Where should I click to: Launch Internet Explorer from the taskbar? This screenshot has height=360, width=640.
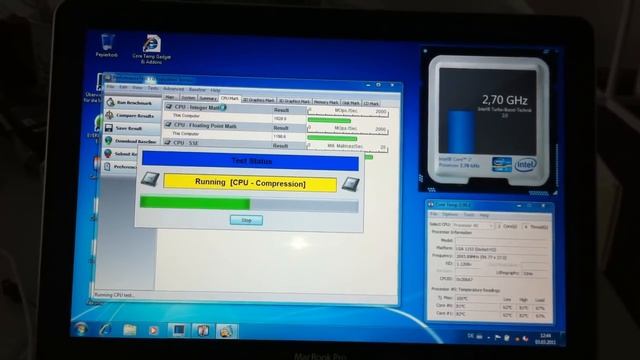coord(106,329)
